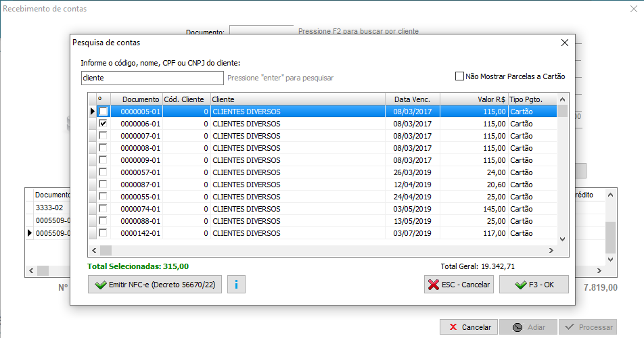This screenshot has height=338, width=644.
Task: Click the Cliente column header
Action: tap(298, 99)
